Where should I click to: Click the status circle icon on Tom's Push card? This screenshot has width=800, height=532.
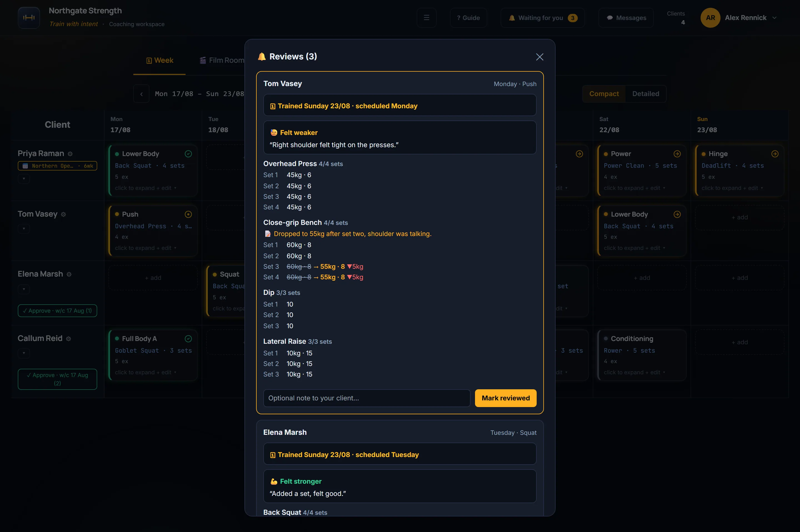[188, 214]
